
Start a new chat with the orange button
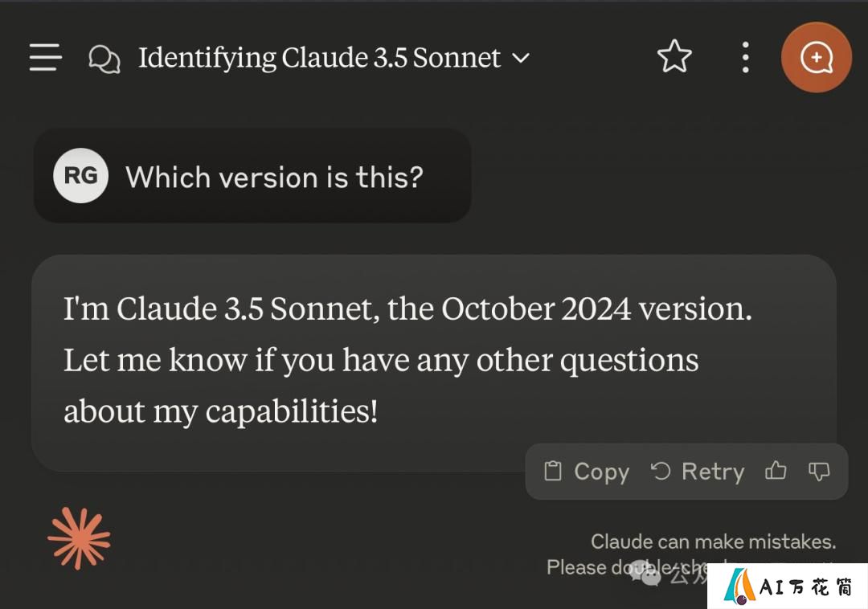(816, 57)
